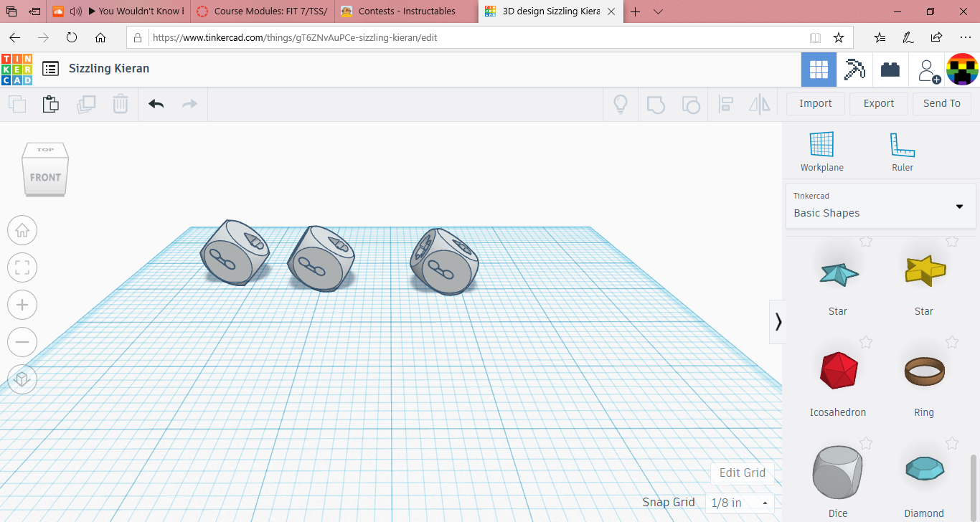Undo the last action
This screenshot has width=980, height=522.
tap(156, 105)
